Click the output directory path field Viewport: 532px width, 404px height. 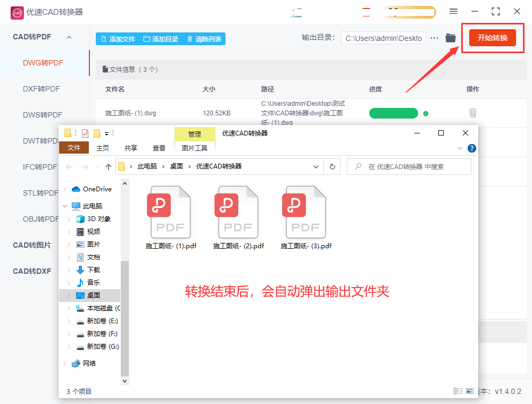click(384, 38)
